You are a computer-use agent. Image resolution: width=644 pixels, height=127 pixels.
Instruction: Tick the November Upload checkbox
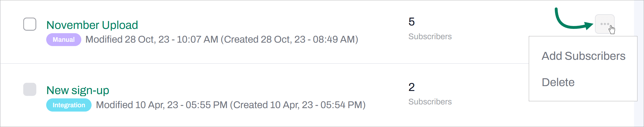point(30,24)
